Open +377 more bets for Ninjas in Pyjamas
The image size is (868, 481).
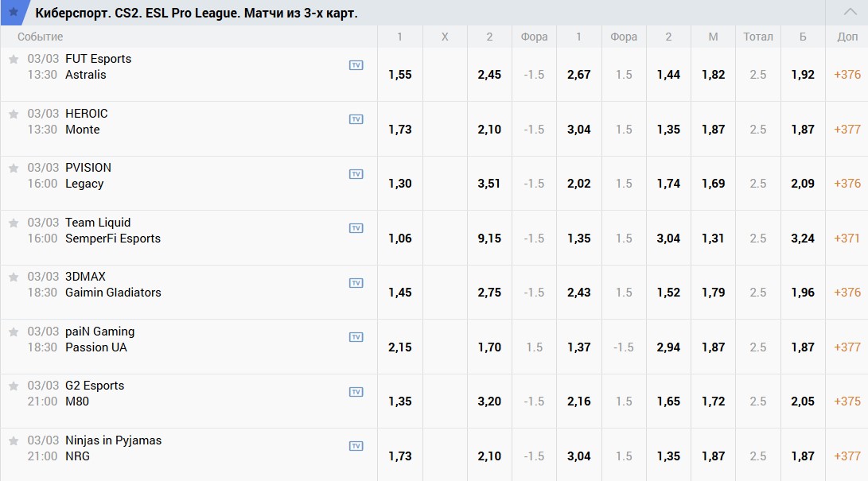[847, 456]
